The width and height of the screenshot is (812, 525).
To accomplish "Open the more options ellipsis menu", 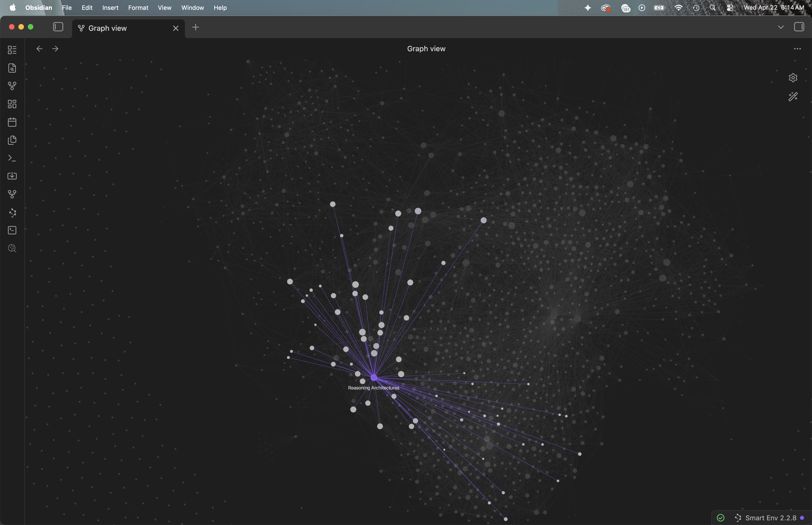I will click(797, 49).
